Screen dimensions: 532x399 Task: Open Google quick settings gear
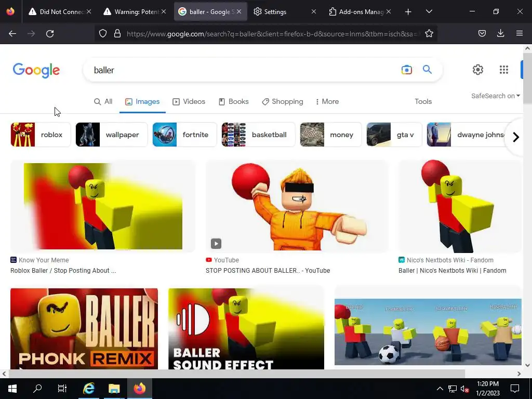point(478,70)
